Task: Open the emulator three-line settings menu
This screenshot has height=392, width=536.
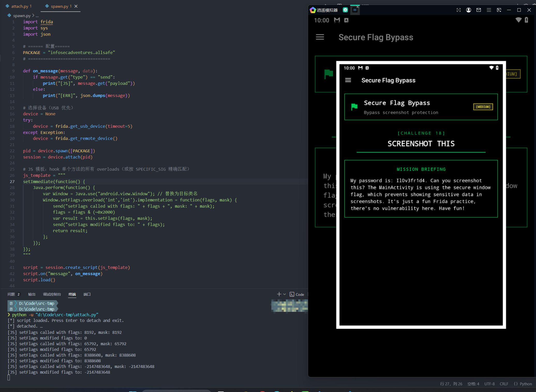Action: coord(489,10)
